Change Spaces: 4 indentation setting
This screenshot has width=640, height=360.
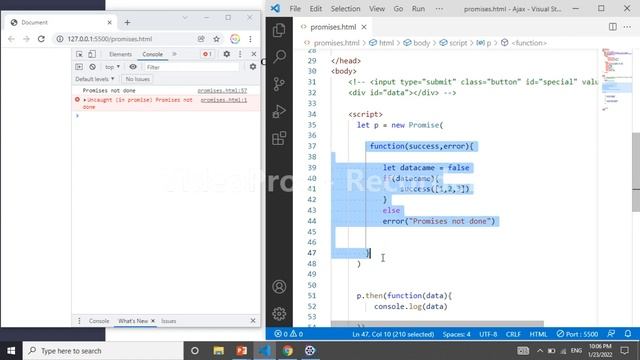(456, 334)
